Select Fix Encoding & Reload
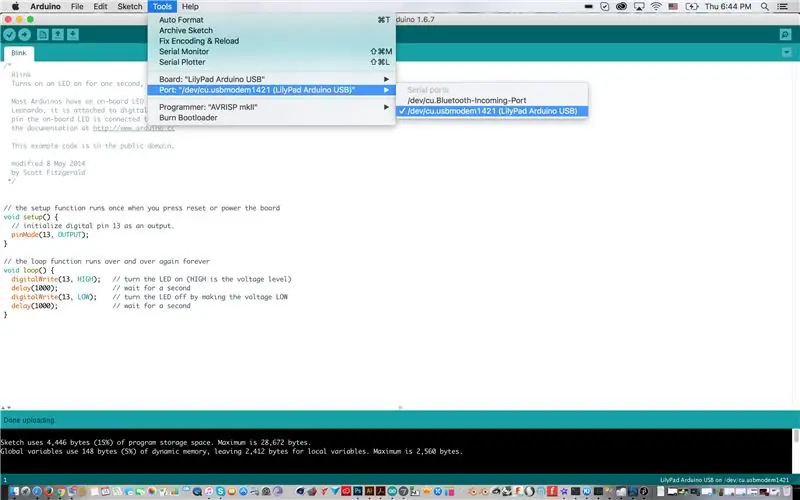This screenshot has width=800, height=500. click(x=271, y=41)
